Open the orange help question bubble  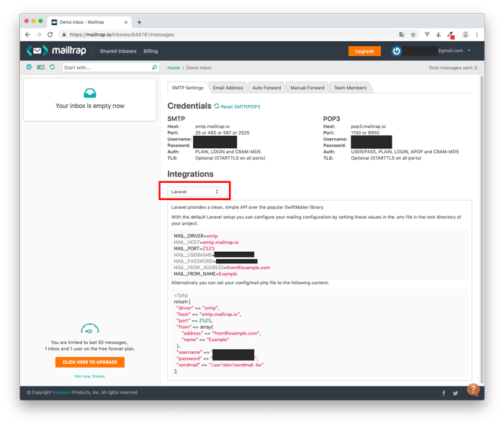click(473, 390)
